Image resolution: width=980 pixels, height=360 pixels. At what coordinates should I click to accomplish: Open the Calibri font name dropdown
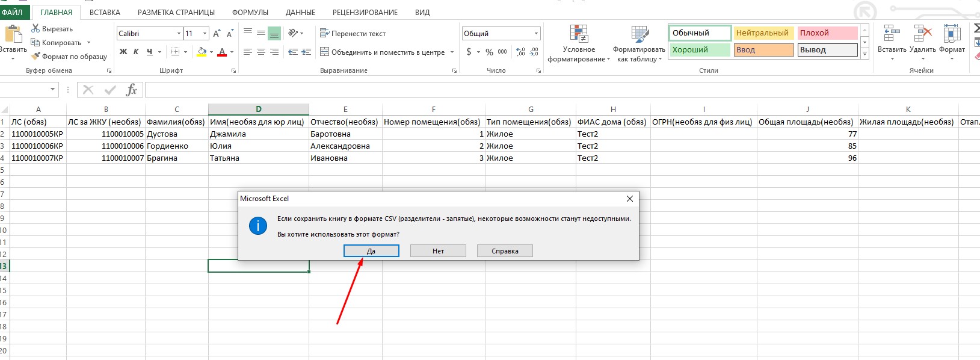(179, 34)
